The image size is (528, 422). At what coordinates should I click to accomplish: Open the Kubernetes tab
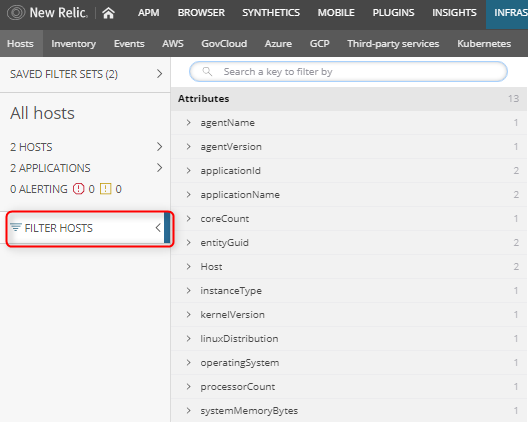[x=484, y=43]
